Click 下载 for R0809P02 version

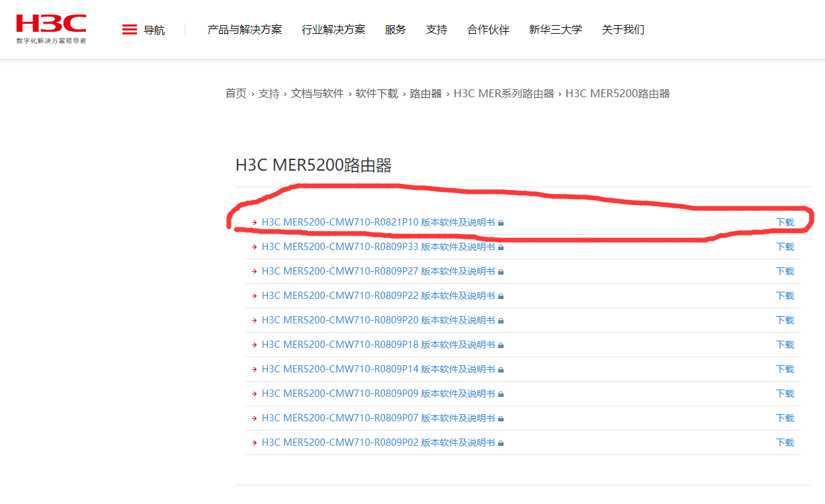tap(785, 442)
